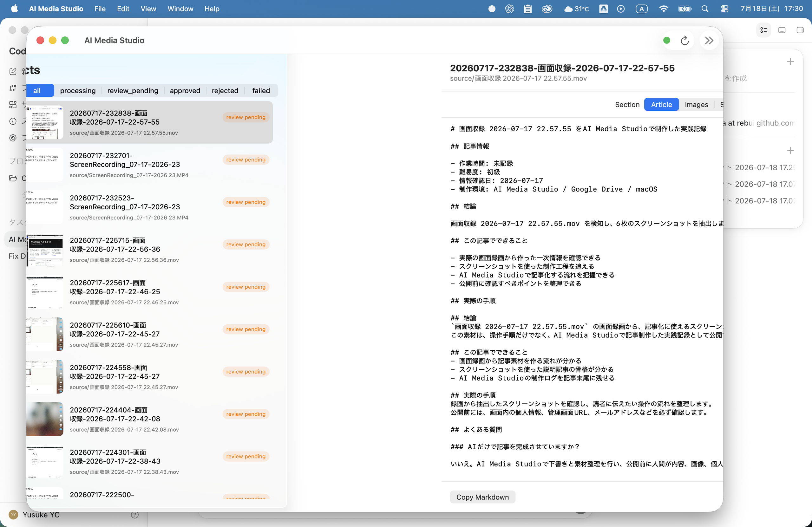Click the 31°C weather menu bar item
Image resolution: width=812 pixels, height=527 pixels.
tap(577, 9)
